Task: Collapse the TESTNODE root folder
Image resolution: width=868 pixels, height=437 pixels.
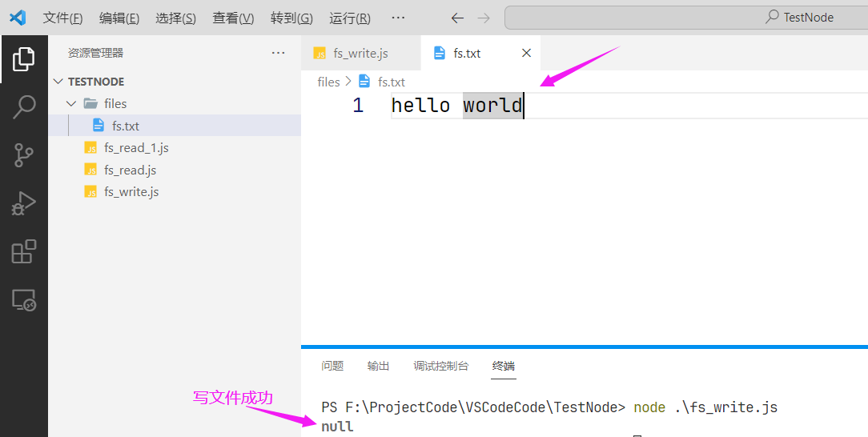Action: click(58, 82)
